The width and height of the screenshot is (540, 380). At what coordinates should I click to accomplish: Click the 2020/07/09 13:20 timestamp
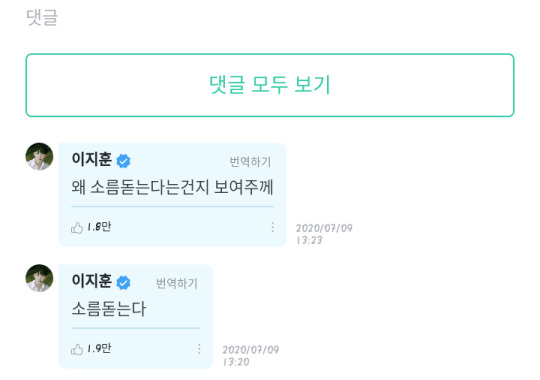point(251,356)
